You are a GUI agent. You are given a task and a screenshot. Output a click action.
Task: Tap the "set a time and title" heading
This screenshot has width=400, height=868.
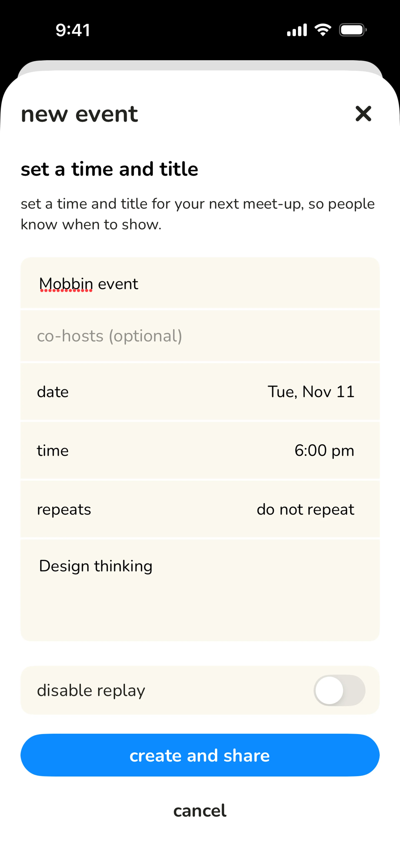(x=109, y=169)
